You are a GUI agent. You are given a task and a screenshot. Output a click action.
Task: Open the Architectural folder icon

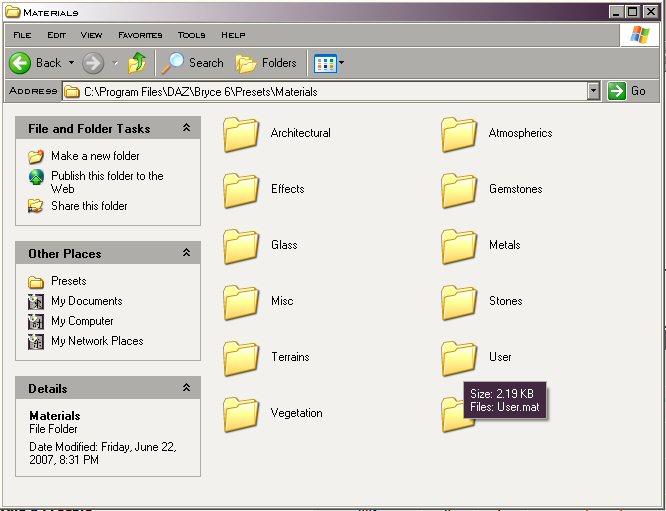pyautogui.click(x=241, y=134)
